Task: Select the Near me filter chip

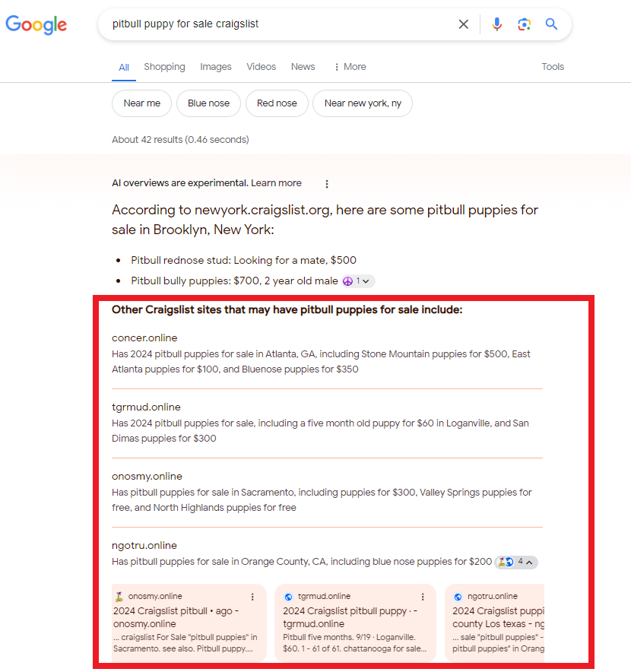Action: pos(142,103)
